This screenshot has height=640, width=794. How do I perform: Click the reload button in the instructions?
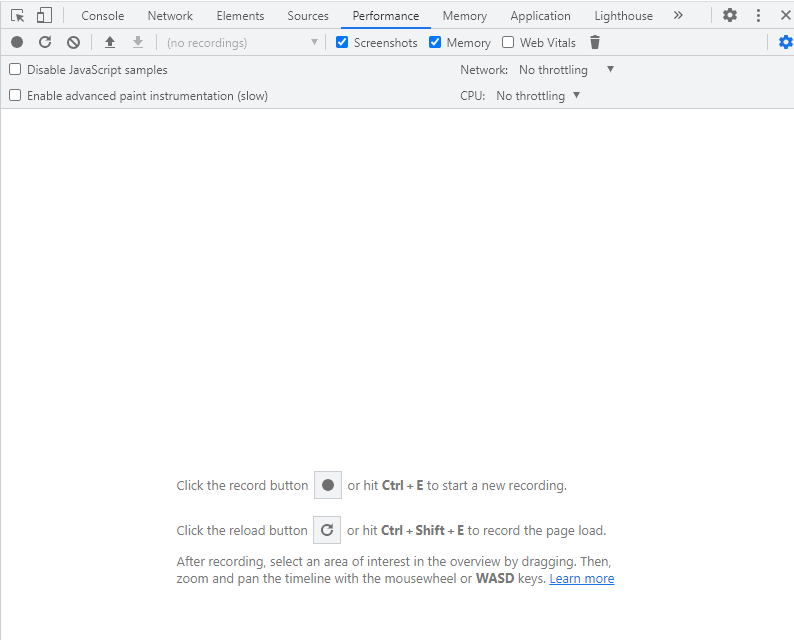[327, 530]
